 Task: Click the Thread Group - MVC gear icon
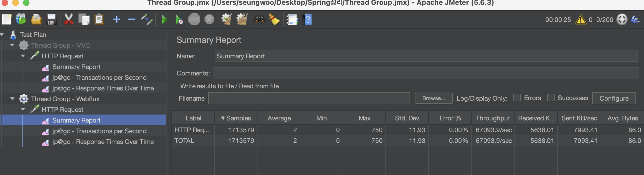(24, 45)
